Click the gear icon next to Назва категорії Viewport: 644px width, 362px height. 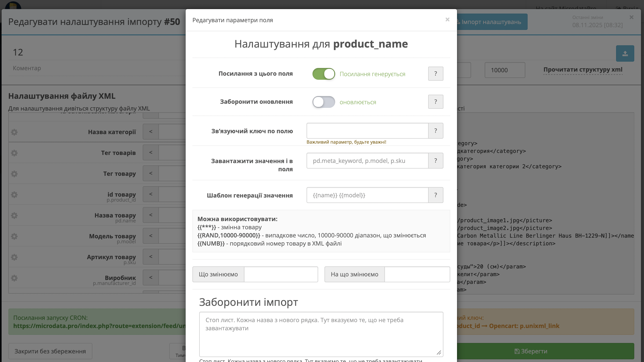click(x=14, y=132)
